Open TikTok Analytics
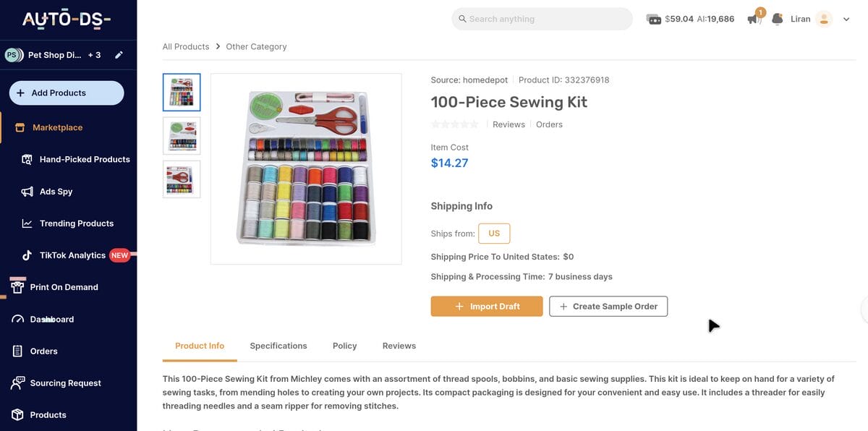The height and width of the screenshot is (431, 868). (x=73, y=255)
